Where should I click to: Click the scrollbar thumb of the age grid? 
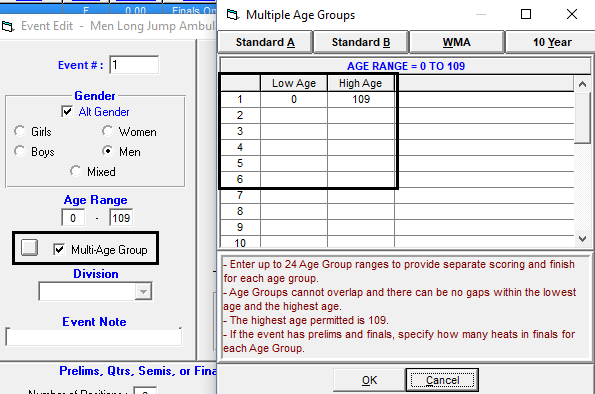[582, 118]
